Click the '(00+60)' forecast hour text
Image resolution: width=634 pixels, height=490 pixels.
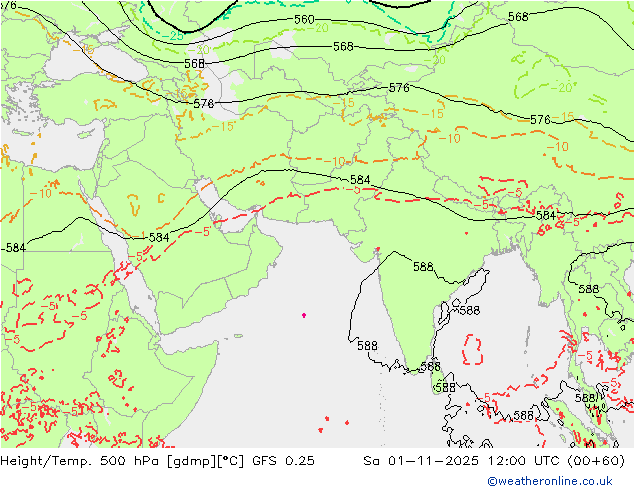pyautogui.click(x=596, y=461)
